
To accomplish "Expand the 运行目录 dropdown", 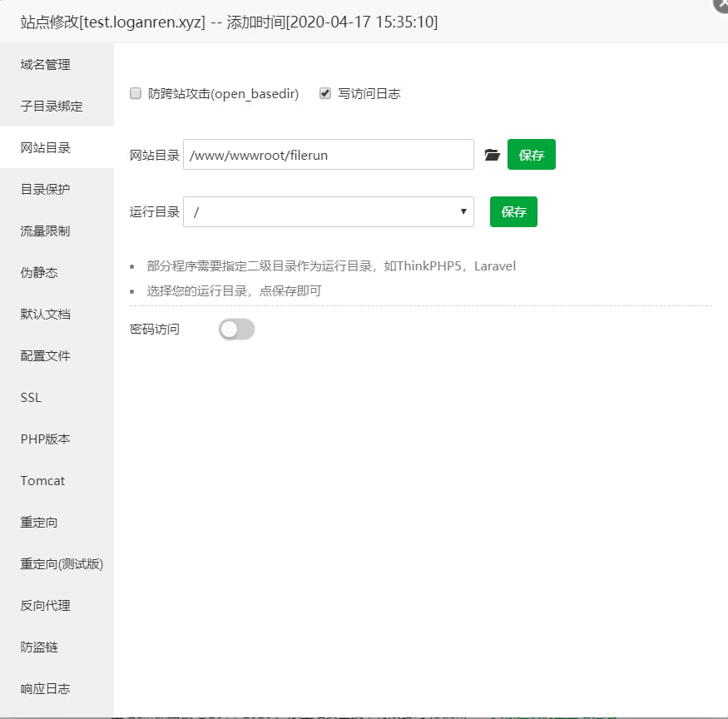I will pyautogui.click(x=329, y=212).
